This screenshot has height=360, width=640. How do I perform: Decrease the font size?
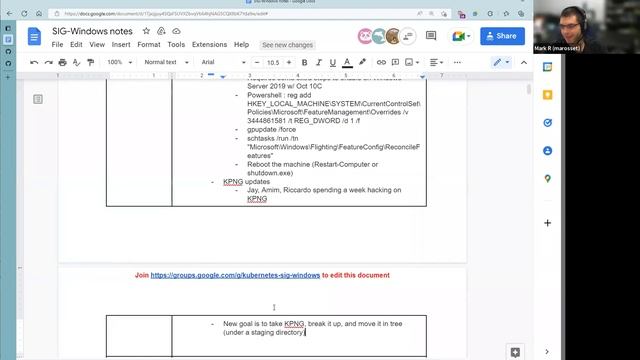257,62
